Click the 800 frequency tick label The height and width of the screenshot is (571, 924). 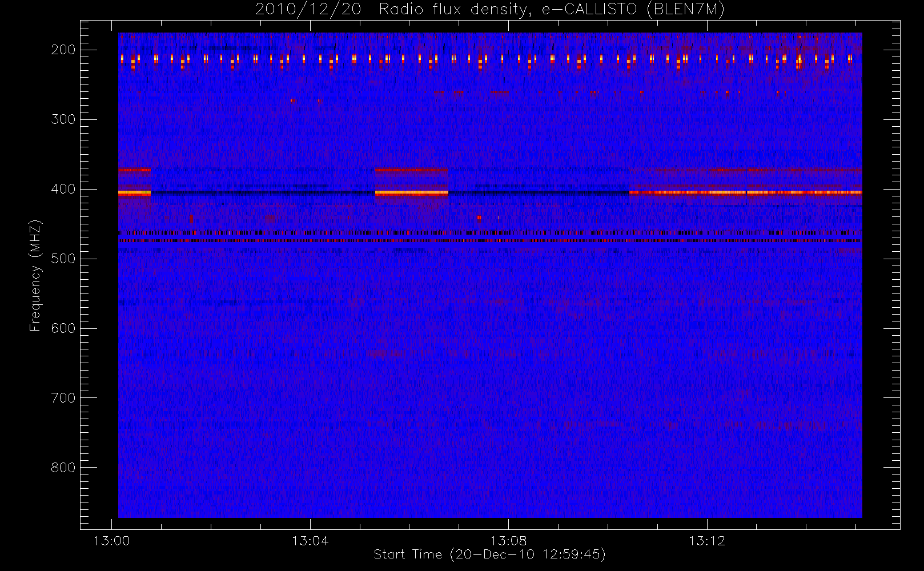pos(63,468)
